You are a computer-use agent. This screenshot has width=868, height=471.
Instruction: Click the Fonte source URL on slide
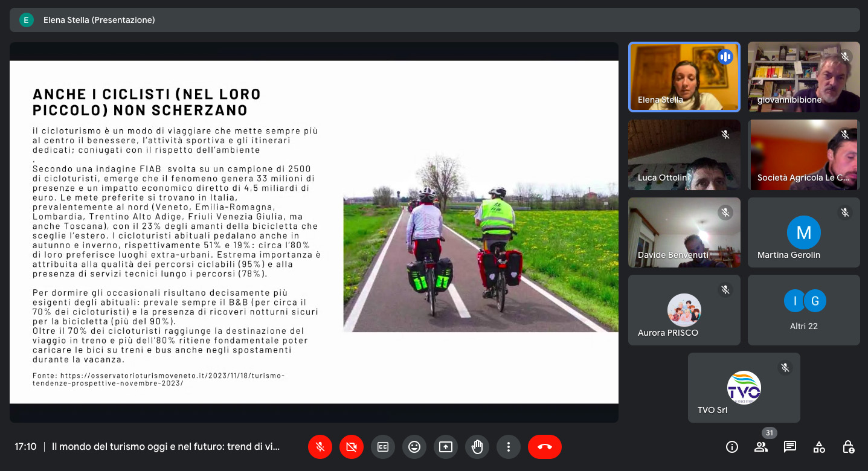click(x=158, y=379)
